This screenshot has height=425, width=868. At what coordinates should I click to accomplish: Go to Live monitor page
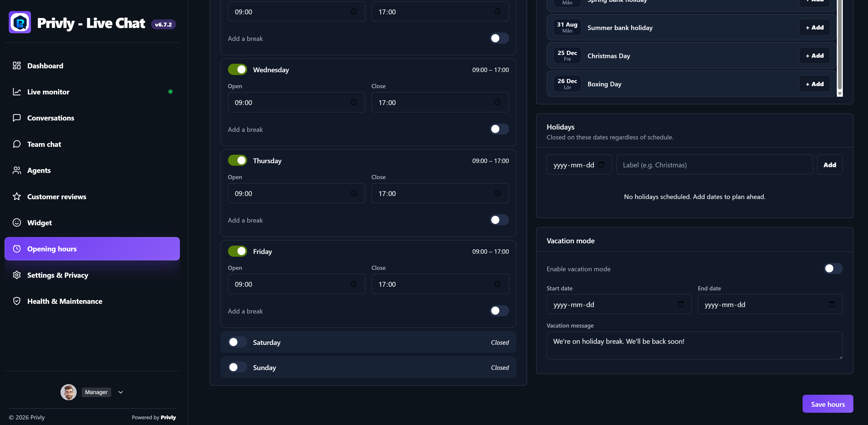pos(92,92)
